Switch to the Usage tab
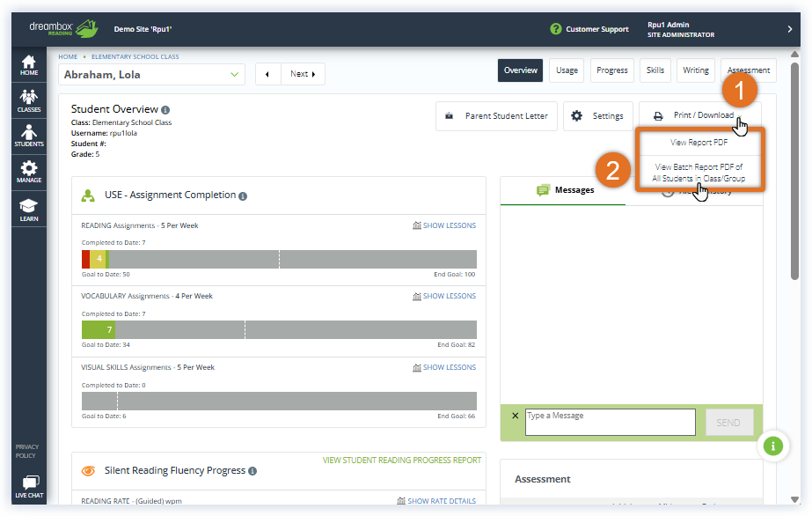Screen dimensions: 812x516 click(566, 70)
